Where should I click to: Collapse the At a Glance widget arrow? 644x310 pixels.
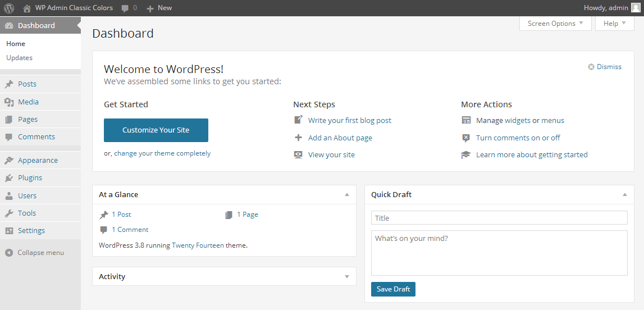[347, 195]
